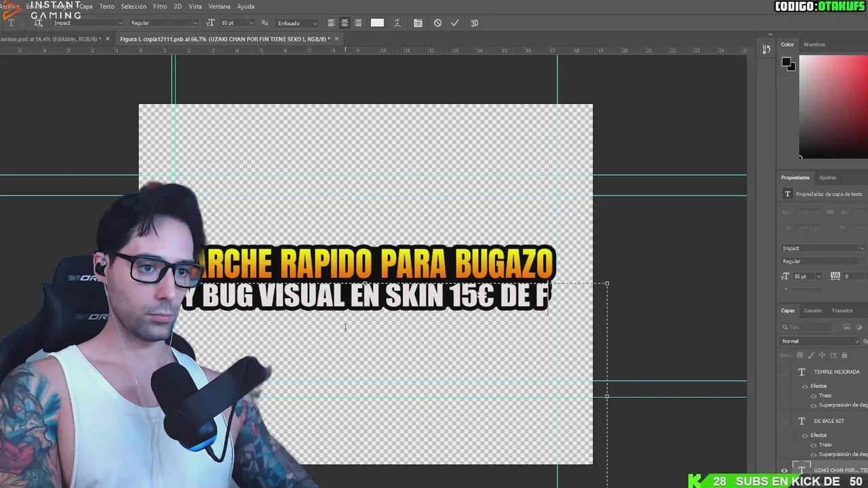Toggle Superposición effect eye under TEMPLE MEJORADA
868x488 pixels.
pos(813,405)
